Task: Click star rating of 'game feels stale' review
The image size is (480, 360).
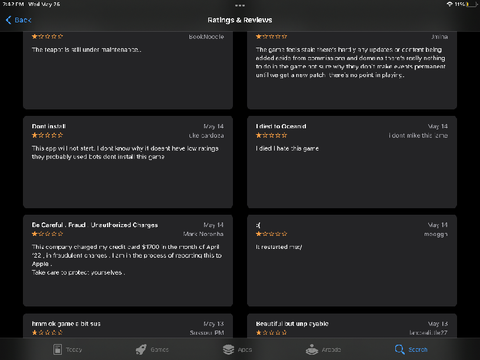Action: pos(271,37)
